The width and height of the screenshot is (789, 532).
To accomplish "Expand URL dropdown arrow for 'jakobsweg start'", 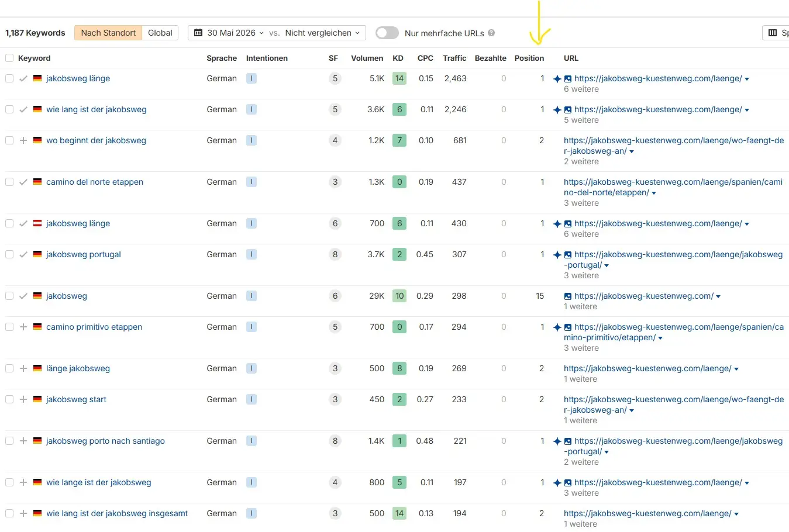I will coord(632,411).
